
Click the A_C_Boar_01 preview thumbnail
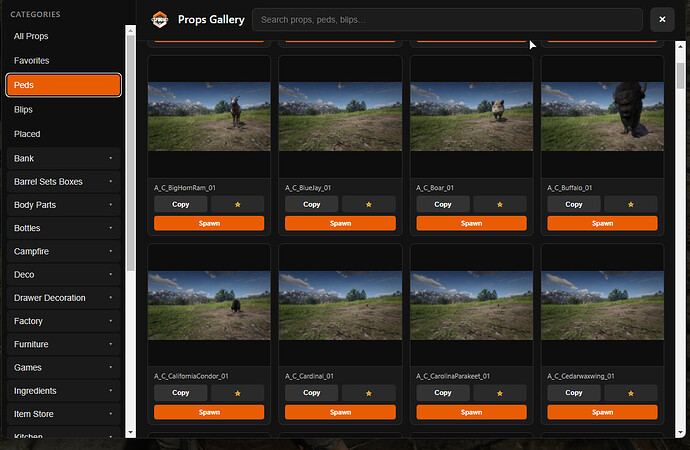pyautogui.click(x=471, y=117)
